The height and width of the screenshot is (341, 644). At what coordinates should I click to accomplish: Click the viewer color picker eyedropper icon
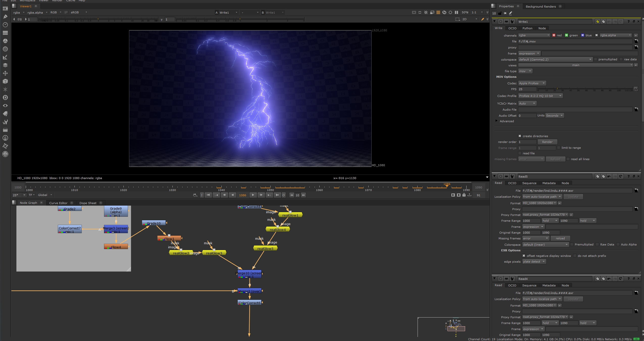(x=483, y=19)
